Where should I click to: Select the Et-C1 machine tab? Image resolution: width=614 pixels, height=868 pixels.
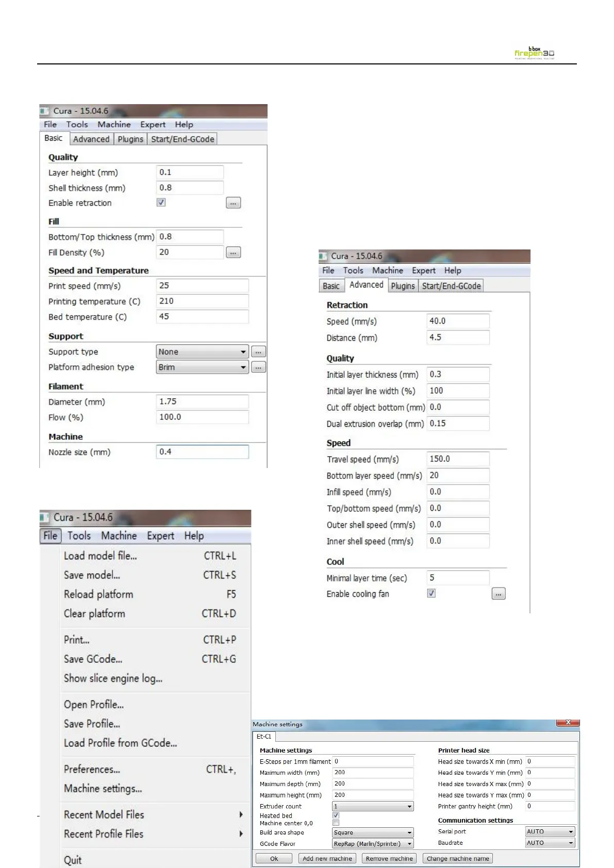[x=264, y=737]
